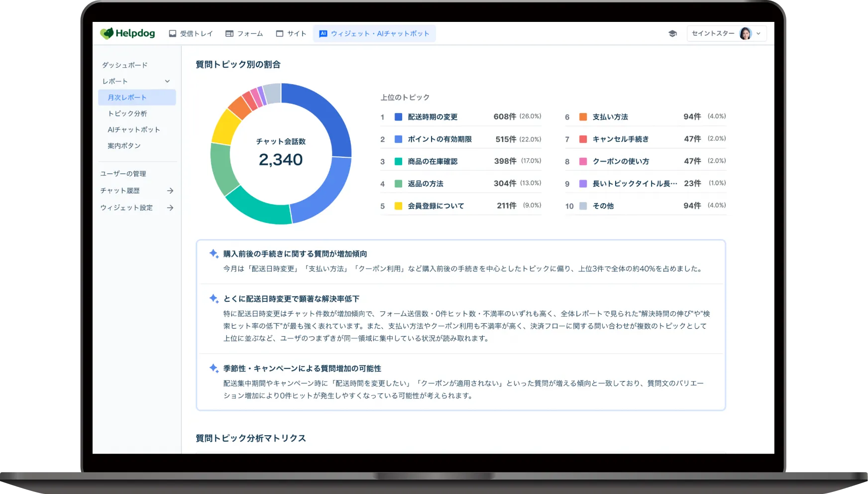
Task: Click the Helpdog logo
Action: [x=127, y=33]
